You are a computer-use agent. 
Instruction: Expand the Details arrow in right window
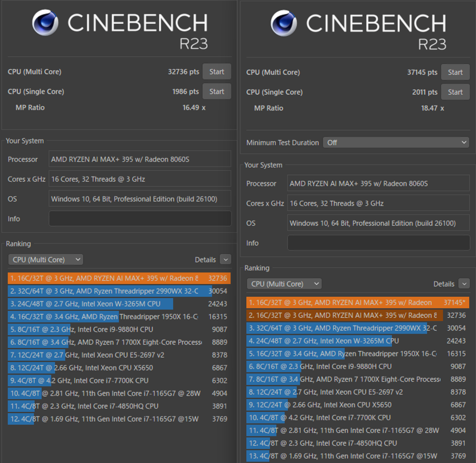point(464,283)
